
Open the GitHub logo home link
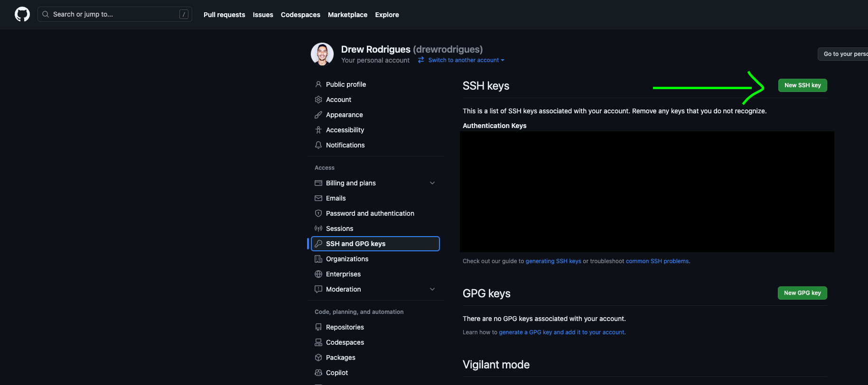[x=22, y=14]
